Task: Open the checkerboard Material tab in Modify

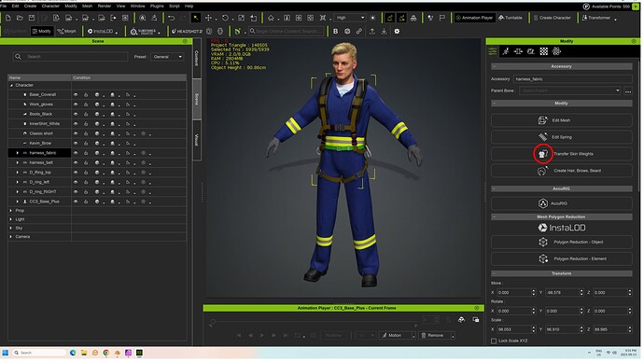Action: pos(544,51)
